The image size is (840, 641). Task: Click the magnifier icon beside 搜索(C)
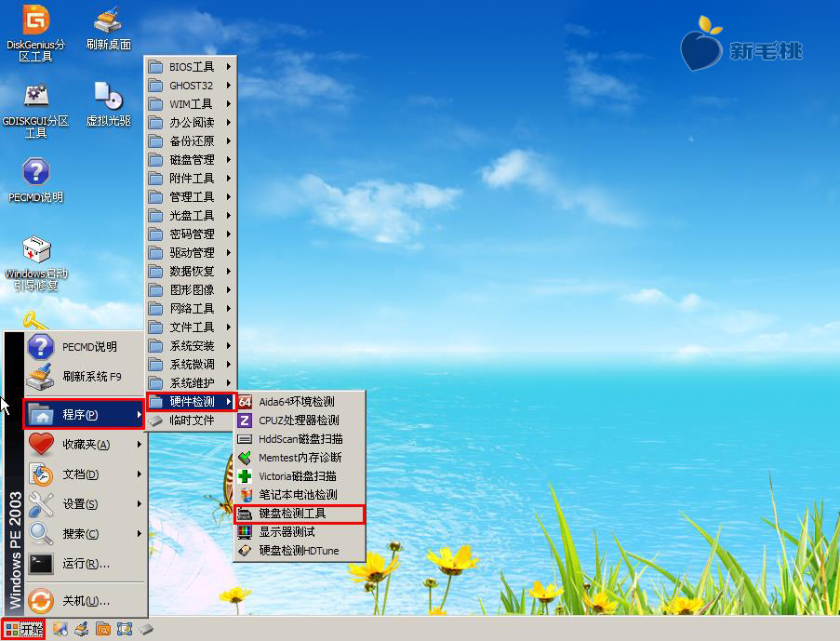pos(41,534)
